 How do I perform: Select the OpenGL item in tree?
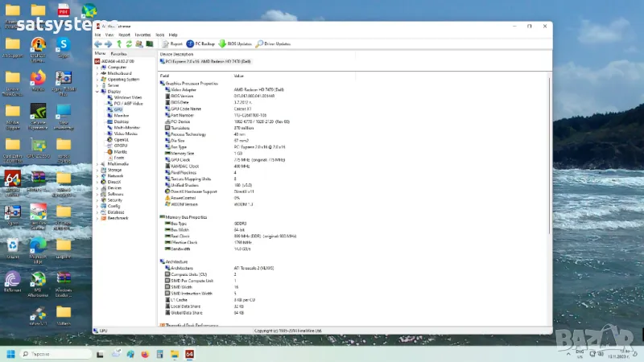click(x=122, y=139)
